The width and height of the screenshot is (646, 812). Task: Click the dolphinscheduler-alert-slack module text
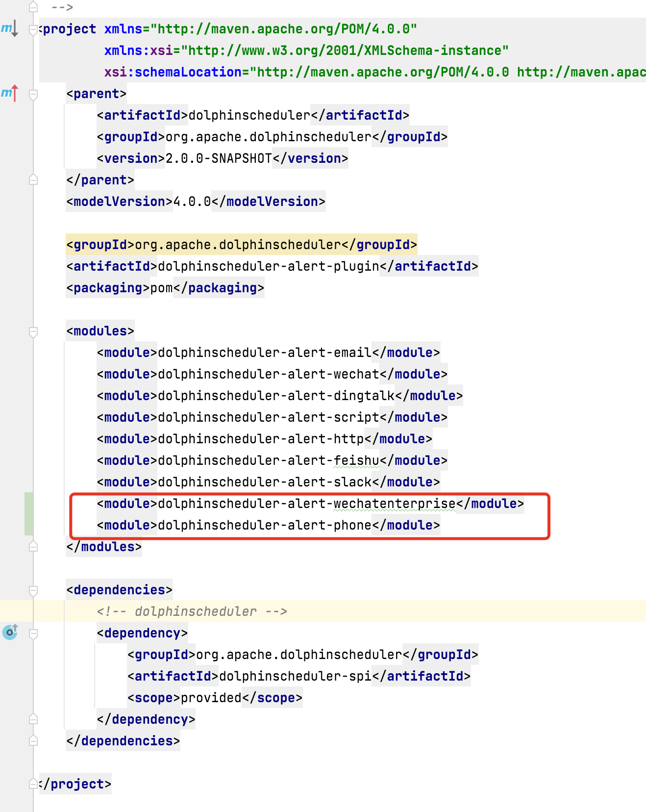click(265, 482)
